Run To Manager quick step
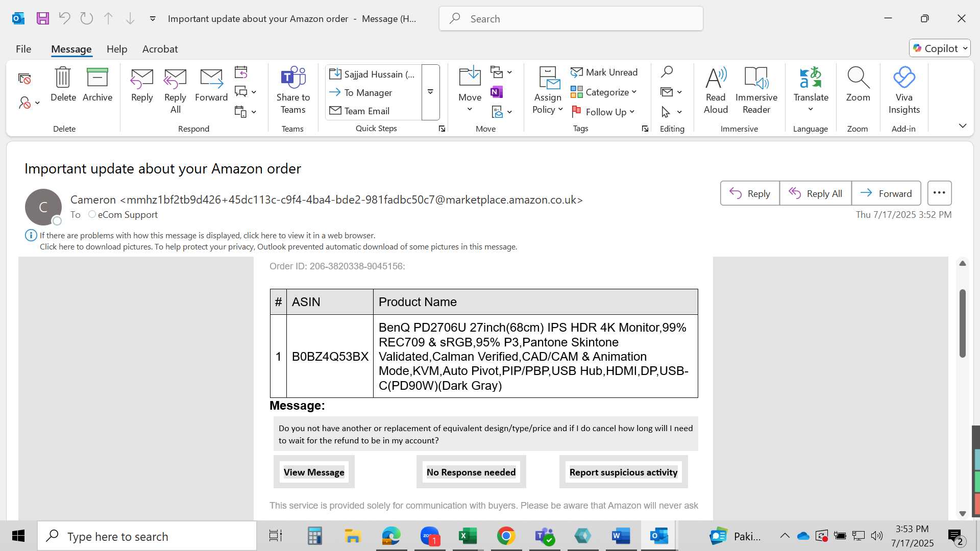The width and height of the screenshot is (980, 551). [374, 92]
